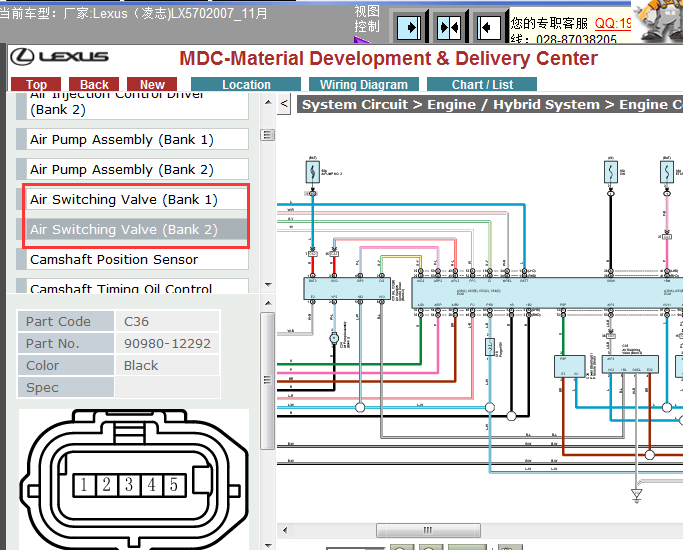Click the Part No. value 90980-12292

point(167,343)
